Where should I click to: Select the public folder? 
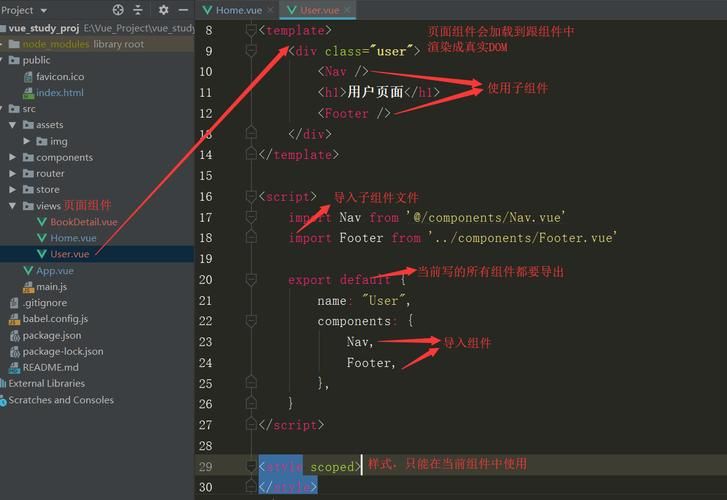coord(36,60)
